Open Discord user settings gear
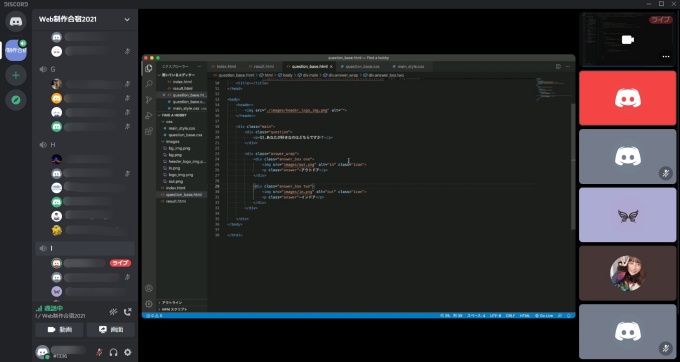The width and height of the screenshot is (680, 362). point(128,352)
